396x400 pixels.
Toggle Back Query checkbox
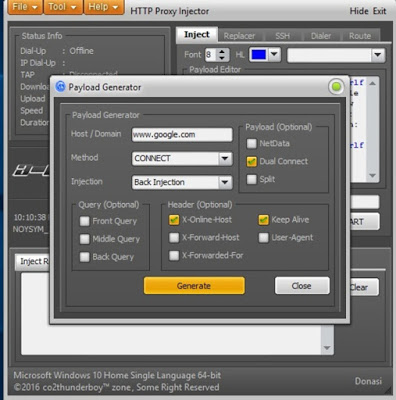pos(85,257)
